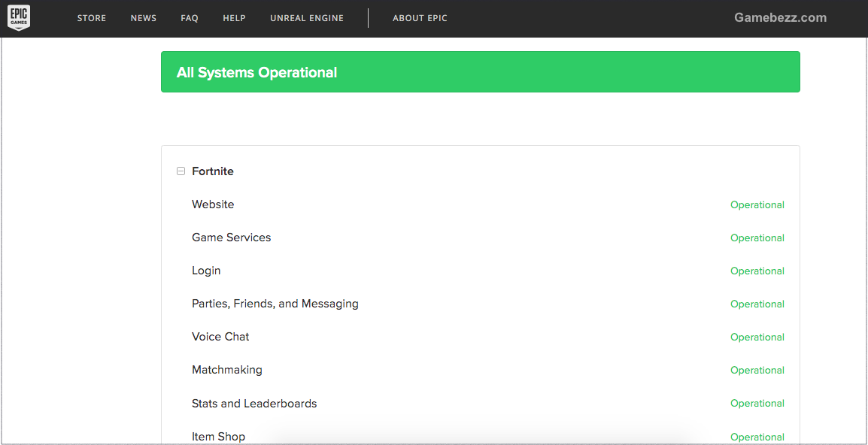Select Help in the navigation bar

tap(234, 18)
